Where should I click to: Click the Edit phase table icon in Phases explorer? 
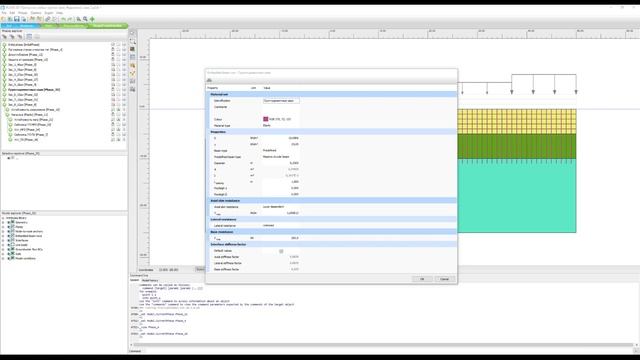29,37
